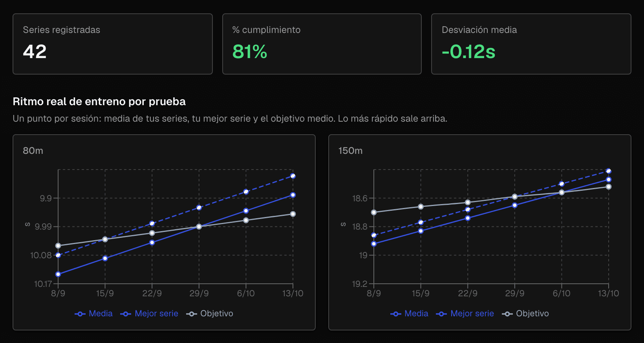The height and width of the screenshot is (343, 644).
Task: Select the 80m Mejor serie point on 8/9
Action: tap(58, 255)
